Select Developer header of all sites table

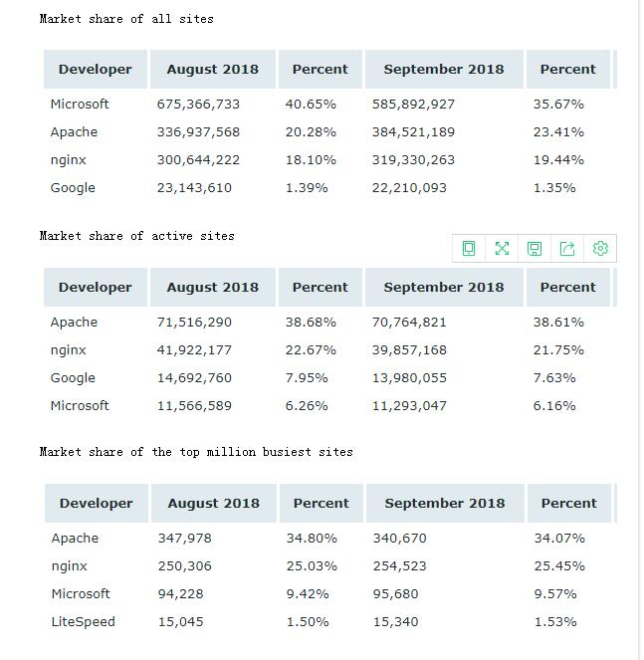(x=96, y=69)
